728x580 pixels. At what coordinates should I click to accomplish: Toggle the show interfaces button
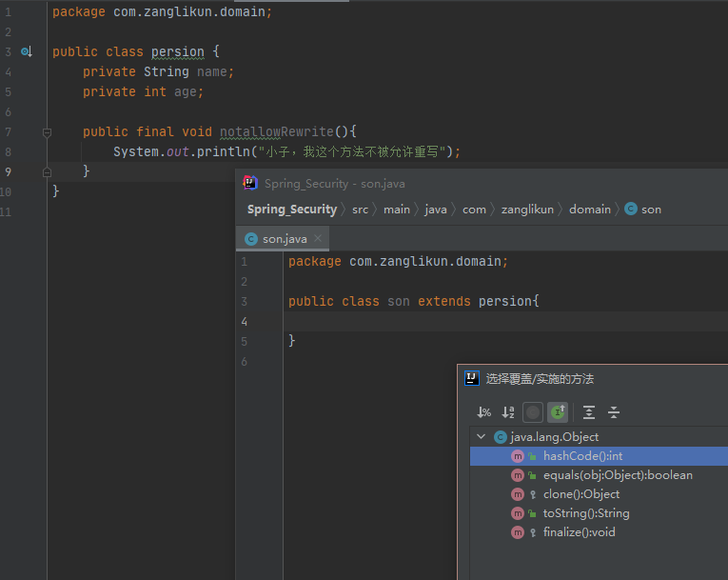(x=558, y=412)
